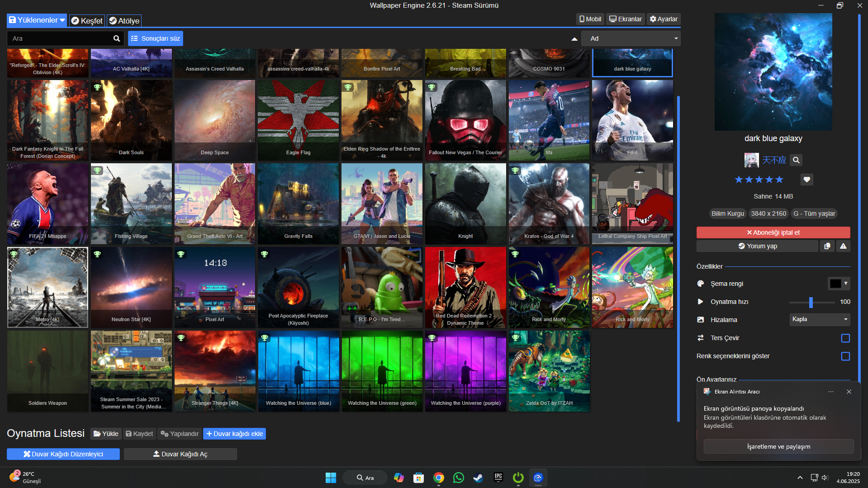Expand the Hizalama Kapla dropdown
868x488 pixels.
(x=819, y=319)
